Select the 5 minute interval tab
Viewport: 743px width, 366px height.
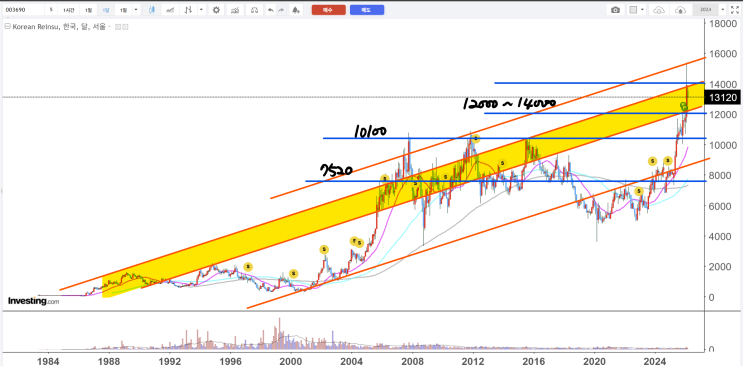point(51,10)
